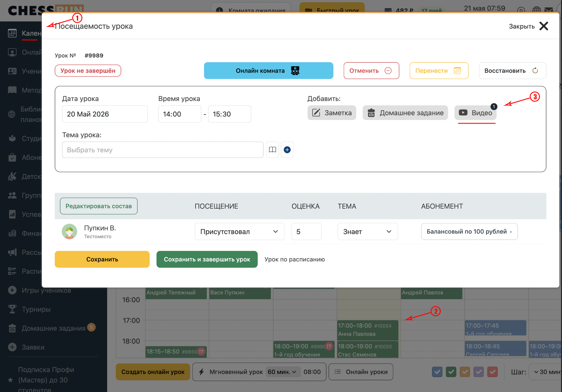Viewport: 562px width, 392px height.
Task: Open the 18:00–18:45 Сергей Сергеев lesson
Action: point(495,349)
